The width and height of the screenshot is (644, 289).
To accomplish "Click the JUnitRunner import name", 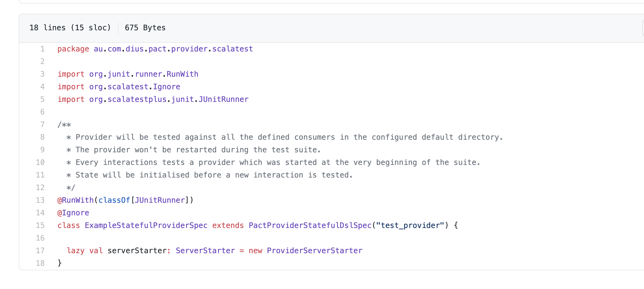I will [223, 99].
